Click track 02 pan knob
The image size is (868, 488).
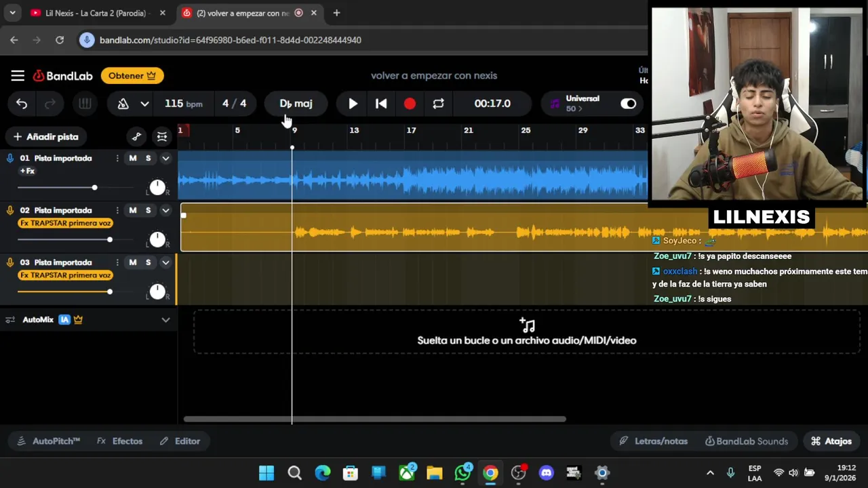click(x=157, y=240)
